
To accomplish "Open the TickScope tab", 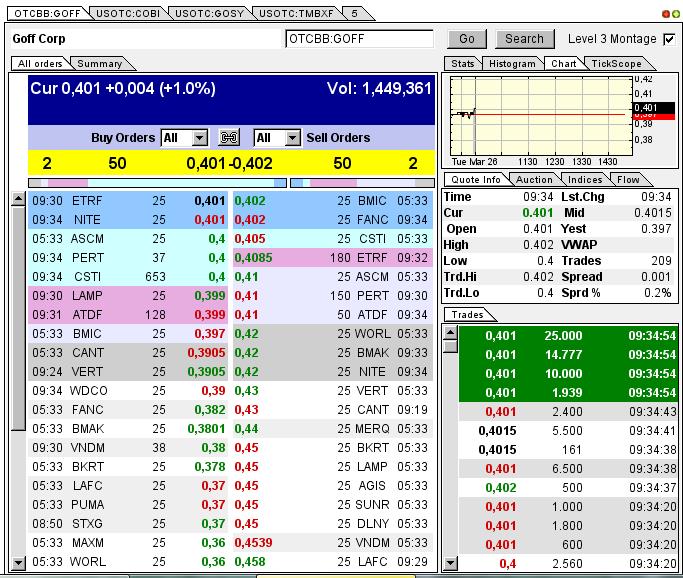I will click(616, 64).
